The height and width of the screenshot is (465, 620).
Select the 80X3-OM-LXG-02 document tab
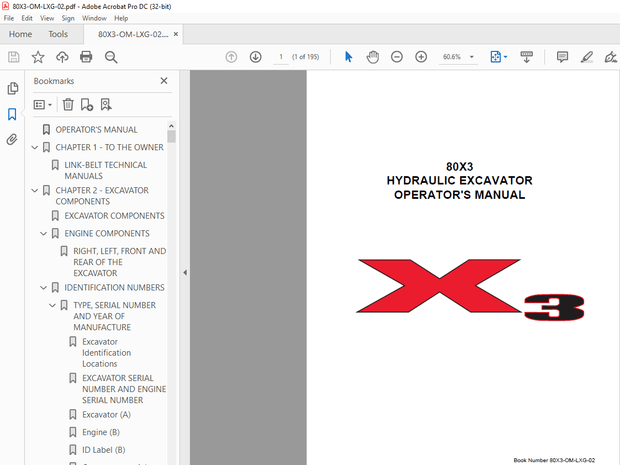[132, 34]
